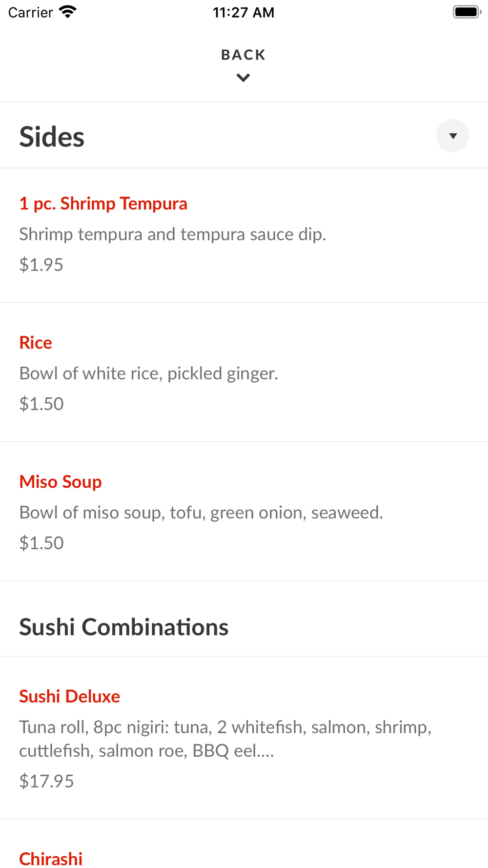This screenshot has height=868, width=488.
Task: Click the Sides section heading
Action: click(x=52, y=136)
